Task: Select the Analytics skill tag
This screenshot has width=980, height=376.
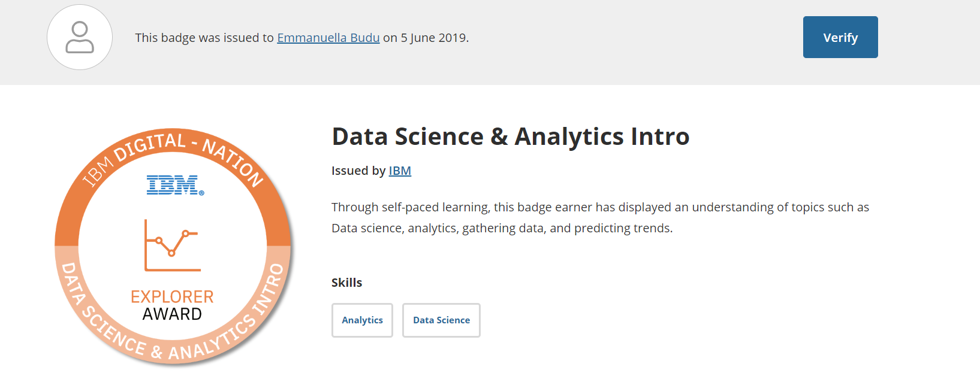Action: [362, 320]
